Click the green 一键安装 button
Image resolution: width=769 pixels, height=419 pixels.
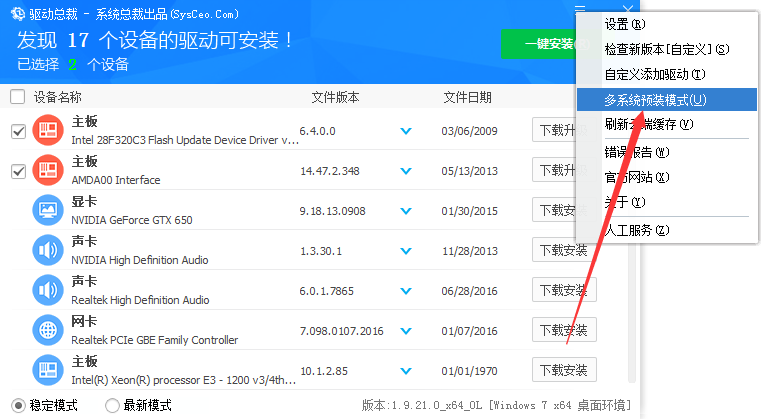click(540, 43)
